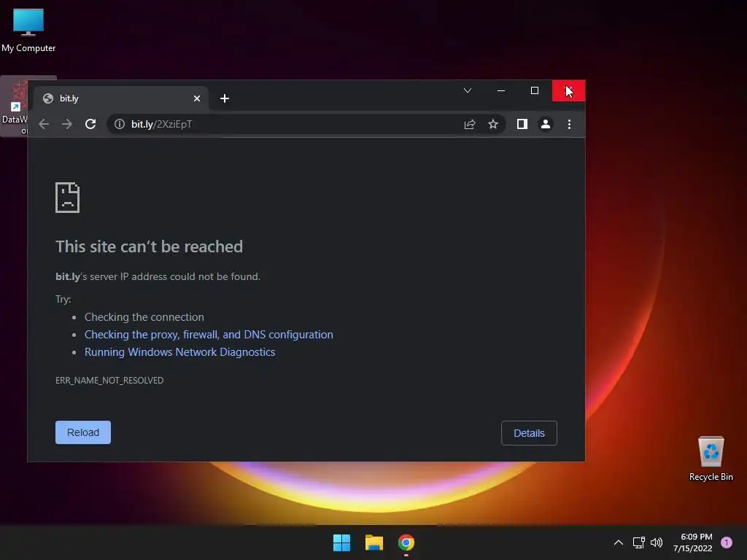
Task: Click the ERR_NAME_NOT_RESOLVED text
Action: coord(109,381)
